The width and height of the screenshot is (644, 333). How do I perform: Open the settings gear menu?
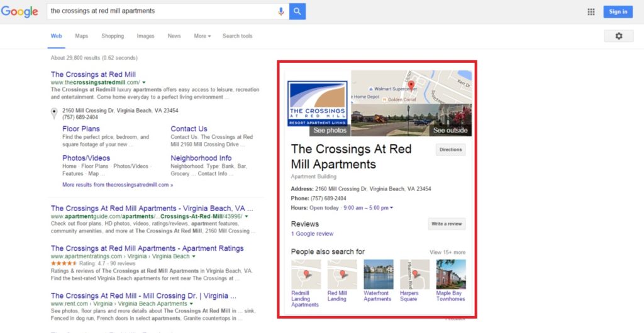point(619,36)
